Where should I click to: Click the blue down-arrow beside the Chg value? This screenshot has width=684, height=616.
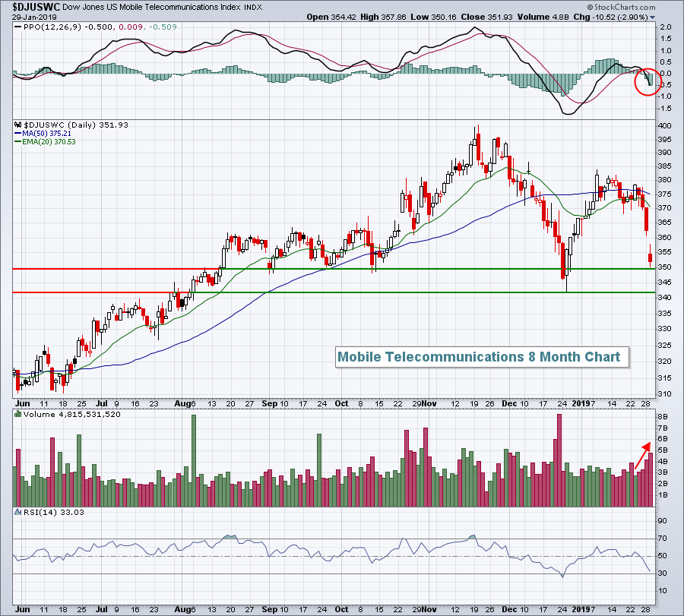[675, 16]
